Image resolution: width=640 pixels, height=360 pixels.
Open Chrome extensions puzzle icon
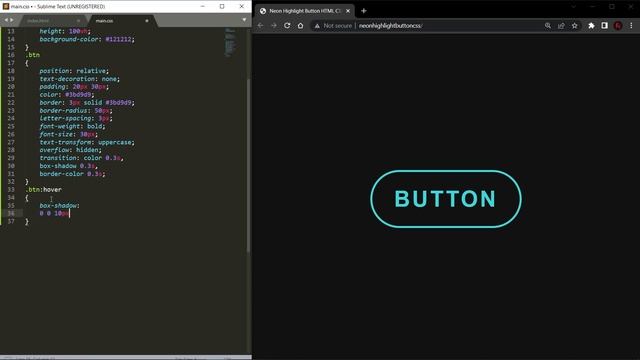[591, 26]
